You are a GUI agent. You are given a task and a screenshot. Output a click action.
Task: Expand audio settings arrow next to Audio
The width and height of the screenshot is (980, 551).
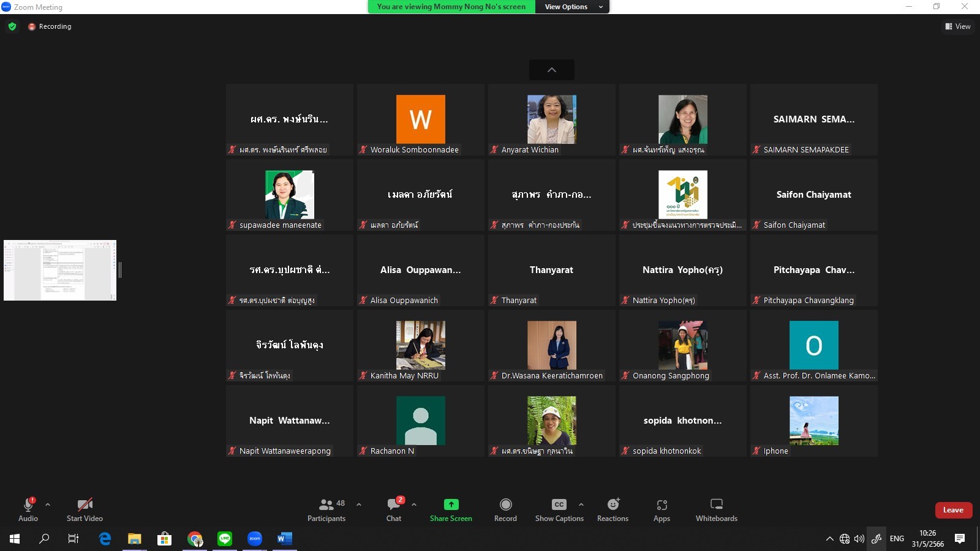coord(48,504)
